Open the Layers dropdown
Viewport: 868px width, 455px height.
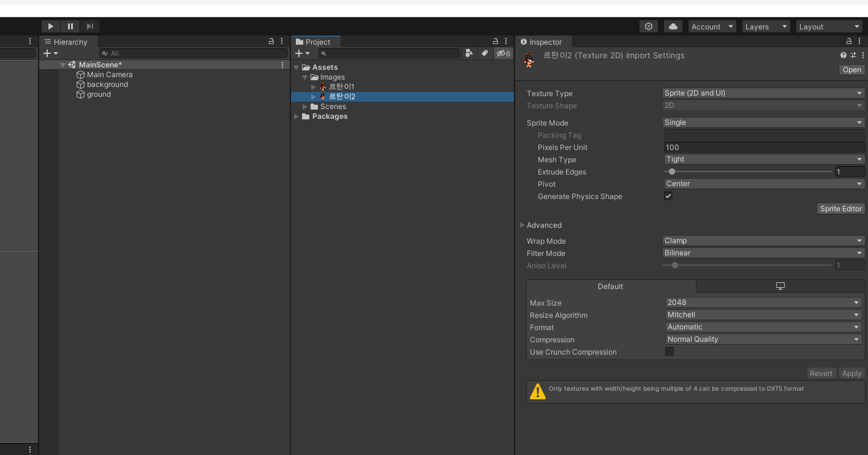click(x=766, y=26)
